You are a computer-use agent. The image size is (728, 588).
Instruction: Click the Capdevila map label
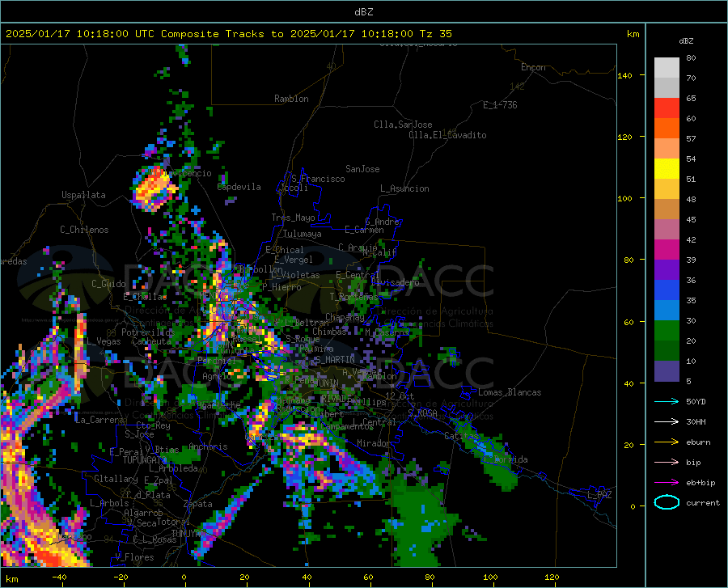(239, 187)
